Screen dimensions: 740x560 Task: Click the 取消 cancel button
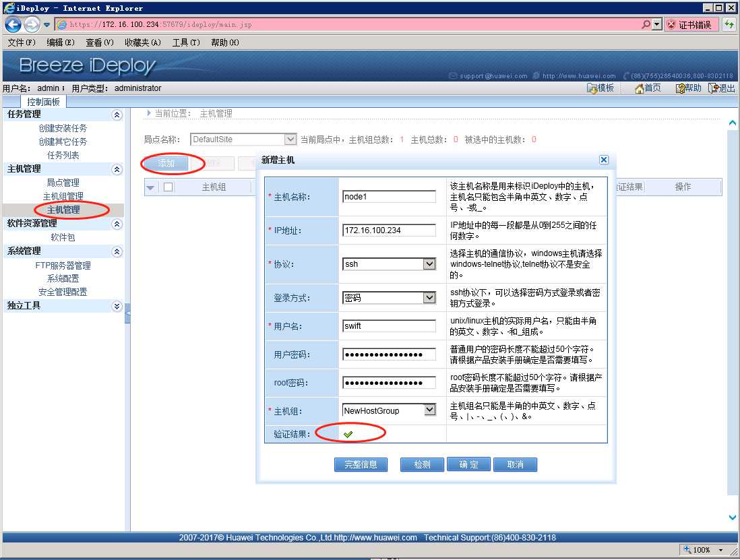(515, 464)
